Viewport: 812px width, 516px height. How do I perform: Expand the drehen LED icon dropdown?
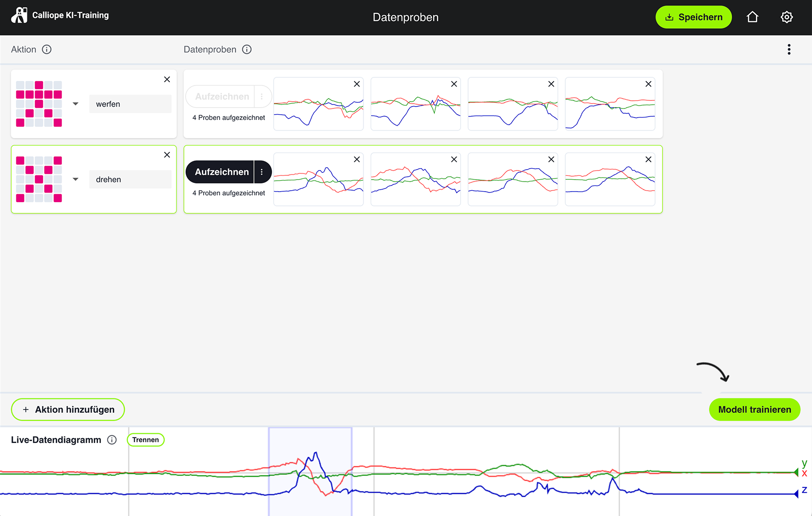pos(76,180)
